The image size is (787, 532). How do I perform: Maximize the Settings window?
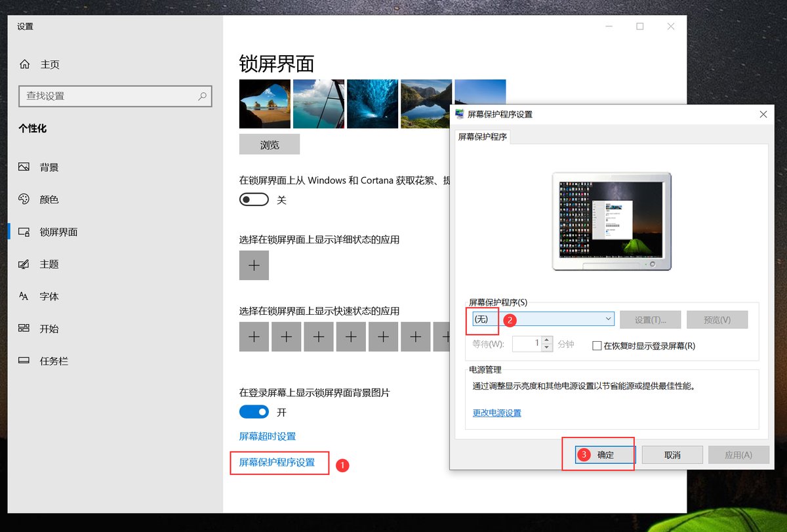pos(639,26)
